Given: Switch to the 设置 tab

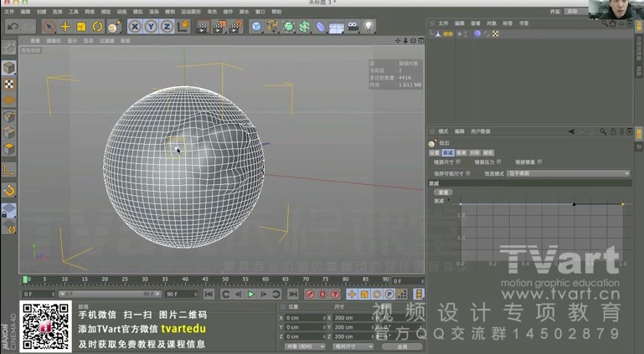Looking at the screenshot, I should pyautogui.click(x=435, y=152).
